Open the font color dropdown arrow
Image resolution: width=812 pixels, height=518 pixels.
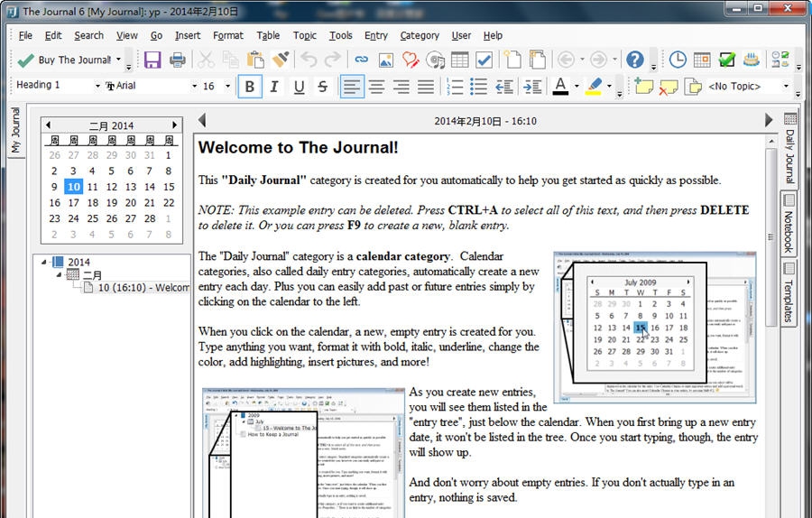(577, 86)
